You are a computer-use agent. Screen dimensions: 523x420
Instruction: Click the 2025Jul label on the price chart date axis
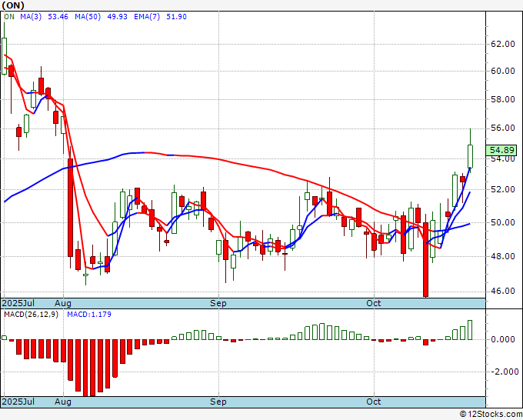coord(18,303)
